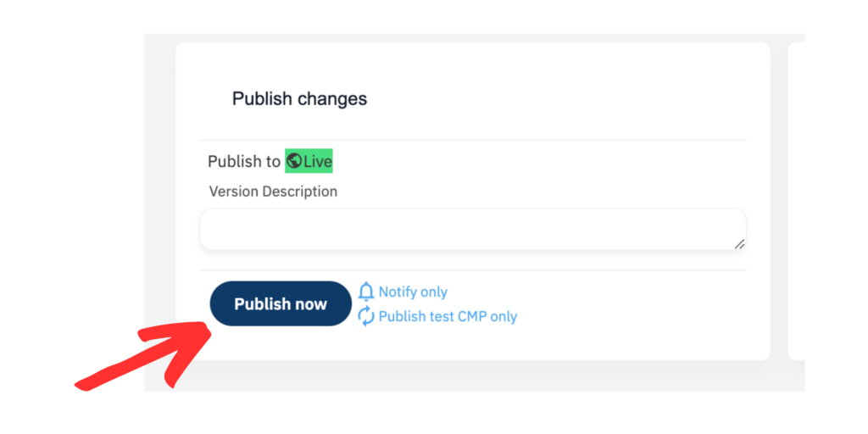Click the Version Description label
Viewport: 868px width, 434px height.
(273, 192)
